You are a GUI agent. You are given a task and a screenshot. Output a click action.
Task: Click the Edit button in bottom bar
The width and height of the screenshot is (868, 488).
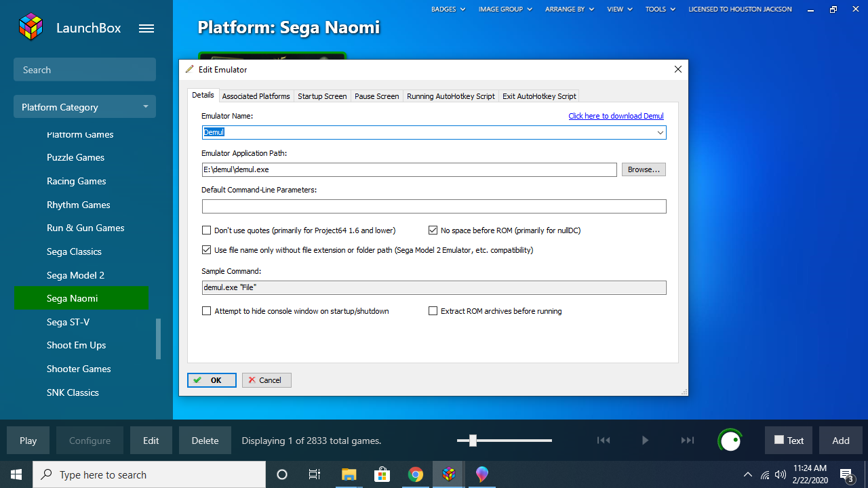coord(151,441)
